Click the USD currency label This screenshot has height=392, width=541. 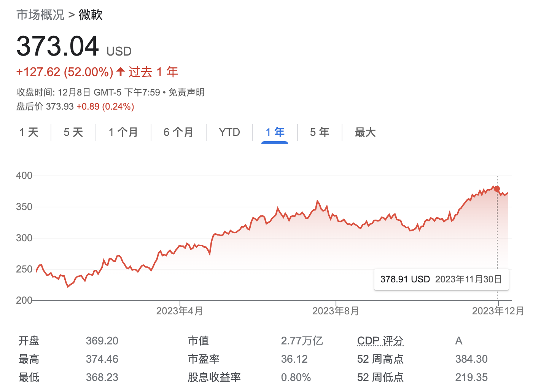pos(119,51)
